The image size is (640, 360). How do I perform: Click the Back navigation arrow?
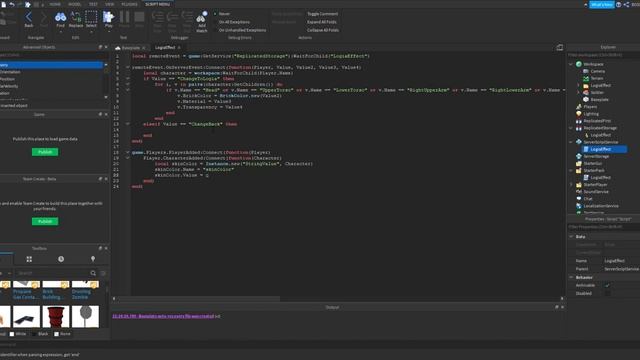tap(29, 19)
